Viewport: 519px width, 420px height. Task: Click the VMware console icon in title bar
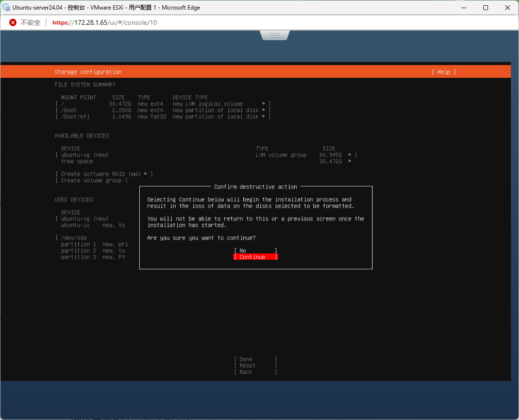coord(7,8)
